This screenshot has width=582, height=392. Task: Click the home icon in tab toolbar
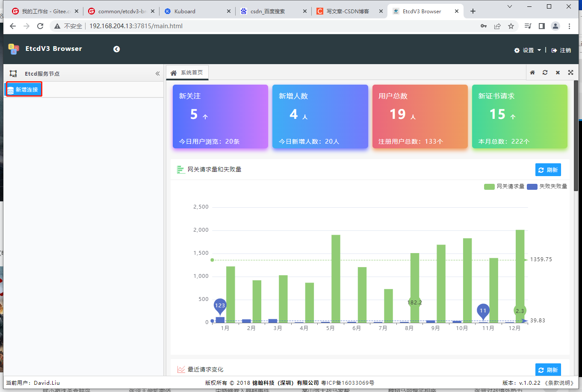pyautogui.click(x=532, y=73)
